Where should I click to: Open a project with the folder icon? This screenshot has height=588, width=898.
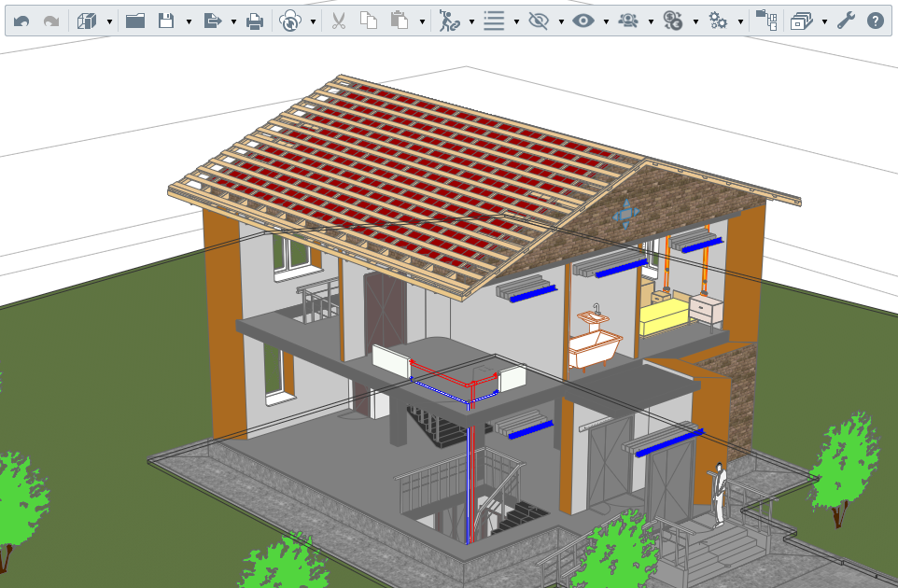(x=135, y=21)
